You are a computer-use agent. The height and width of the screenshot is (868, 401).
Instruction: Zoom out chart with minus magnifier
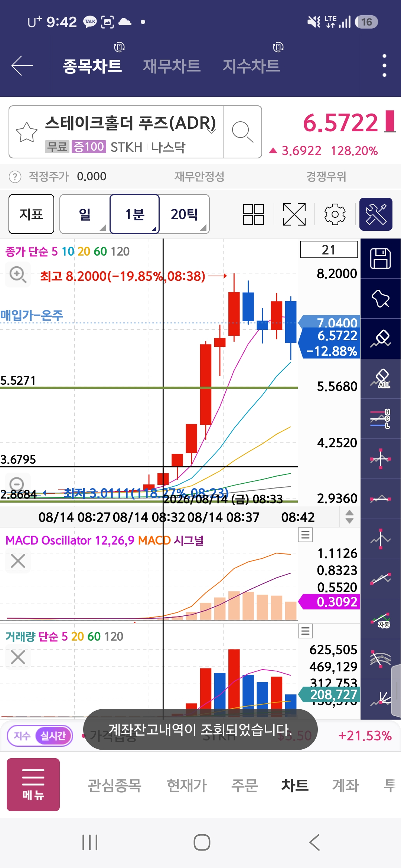17,484
